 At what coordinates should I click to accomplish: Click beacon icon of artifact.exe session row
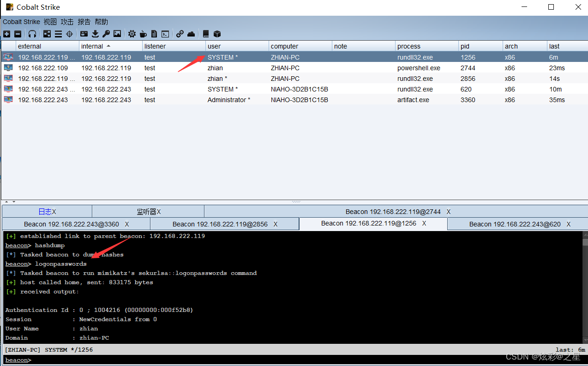tap(8, 100)
